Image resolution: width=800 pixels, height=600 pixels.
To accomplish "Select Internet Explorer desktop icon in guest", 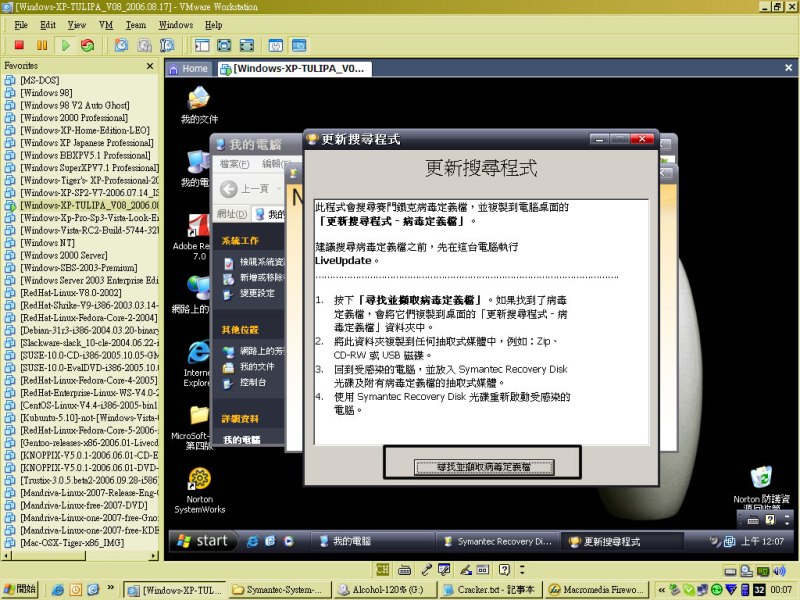I will click(197, 364).
